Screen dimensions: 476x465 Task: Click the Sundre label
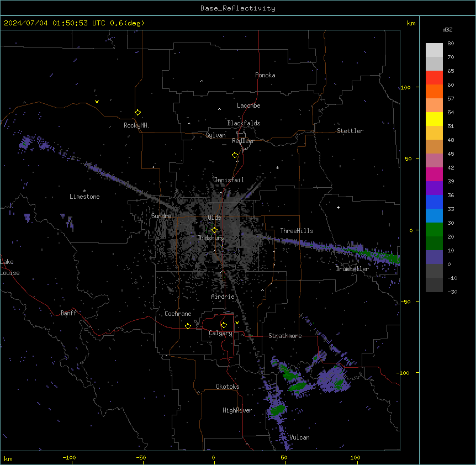coord(161,216)
